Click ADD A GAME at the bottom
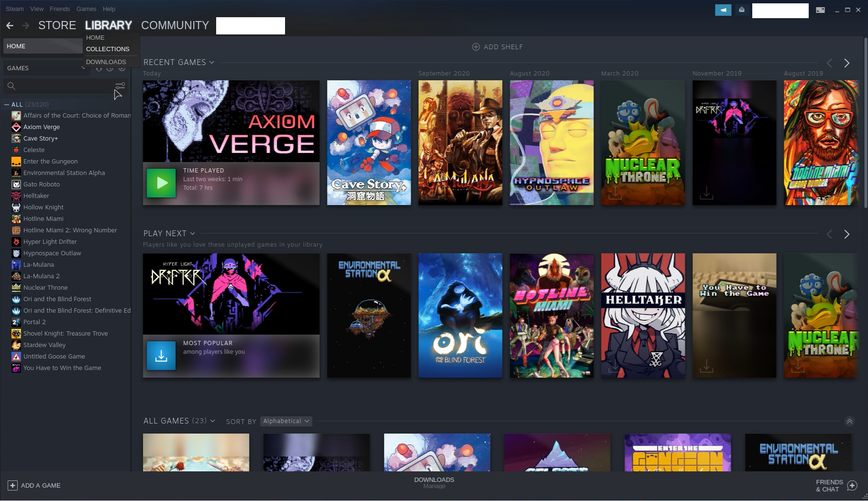This screenshot has width=868, height=501. (34, 485)
